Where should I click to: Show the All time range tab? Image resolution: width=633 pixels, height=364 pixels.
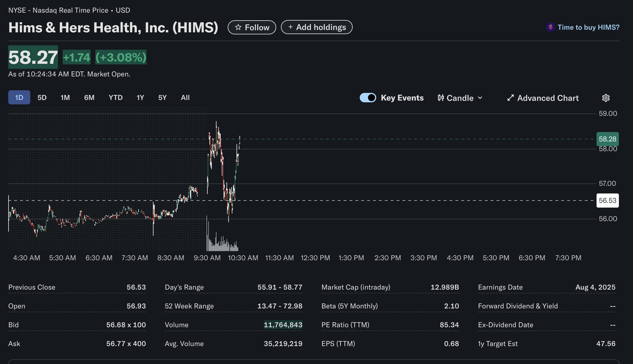[x=185, y=97]
